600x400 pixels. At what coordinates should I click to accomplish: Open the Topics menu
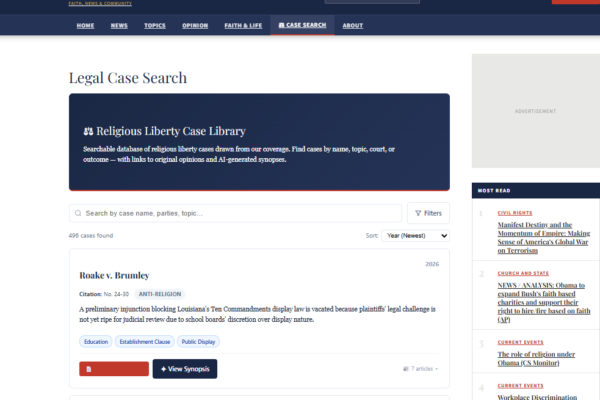(x=155, y=25)
